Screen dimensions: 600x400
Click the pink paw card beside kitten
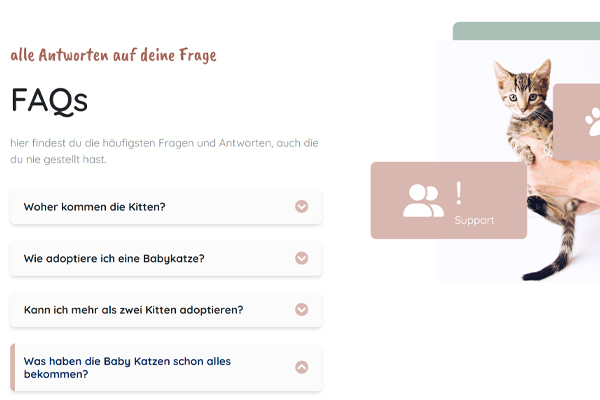click(x=577, y=122)
